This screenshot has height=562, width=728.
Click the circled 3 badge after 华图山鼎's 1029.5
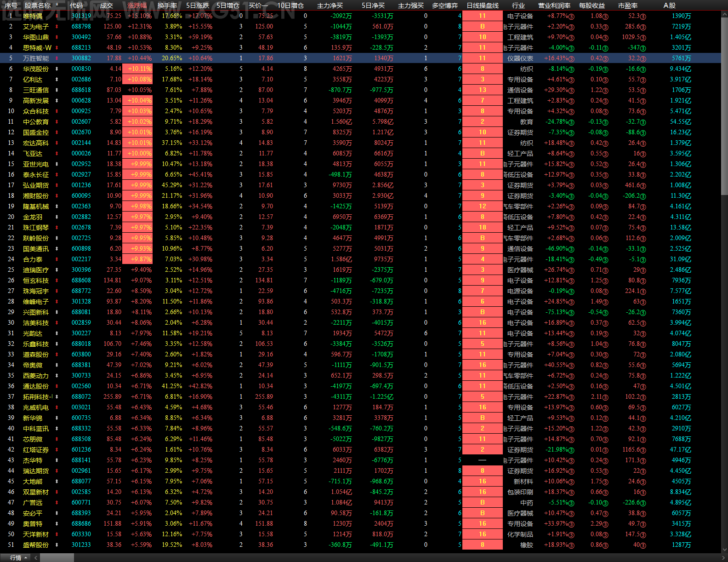coord(643,38)
